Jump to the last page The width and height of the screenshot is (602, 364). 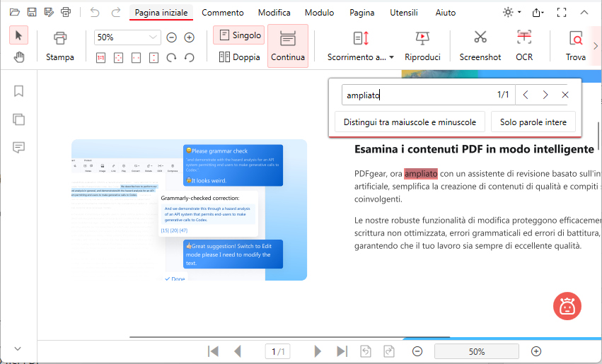[342, 351]
